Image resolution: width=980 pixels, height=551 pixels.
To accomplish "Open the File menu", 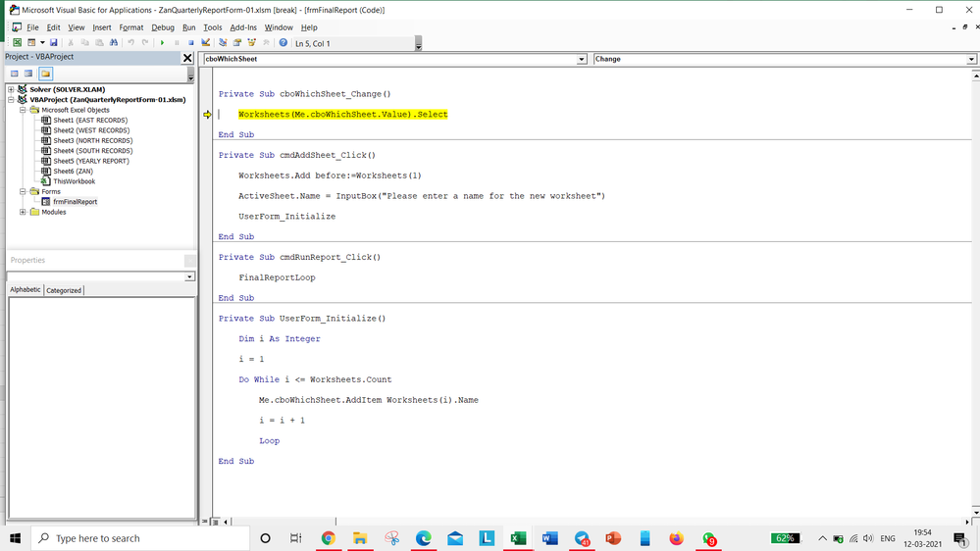I will pyautogui.click(x=32, y=27).
